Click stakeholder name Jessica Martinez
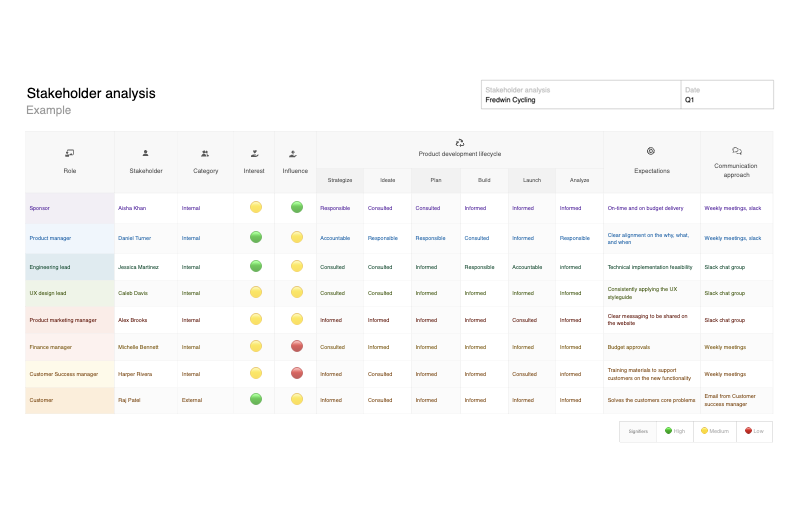800x524 pixels. click(138, 267)
